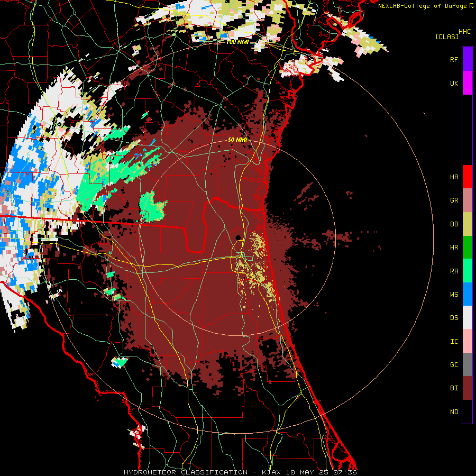Click the RA legend label
Screen dimensions: 476x476
(454, 271)
